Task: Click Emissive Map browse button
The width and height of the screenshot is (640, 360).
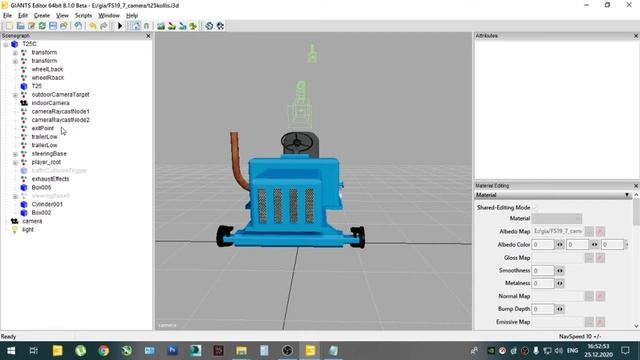Action: pos(589,322)
